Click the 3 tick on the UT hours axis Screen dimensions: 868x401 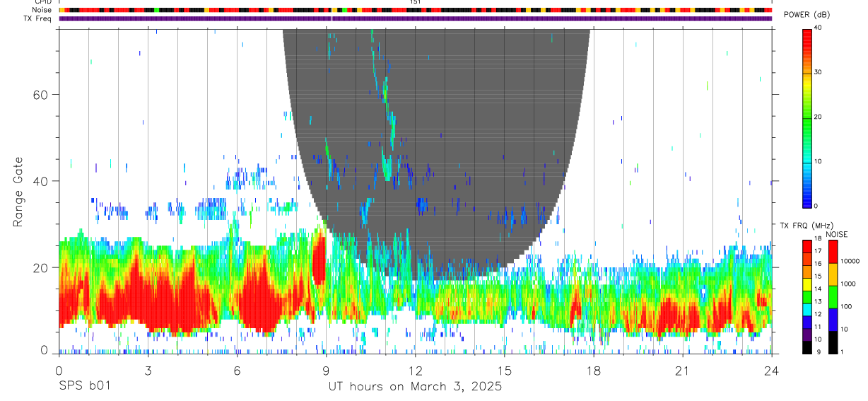pos(148,371)
